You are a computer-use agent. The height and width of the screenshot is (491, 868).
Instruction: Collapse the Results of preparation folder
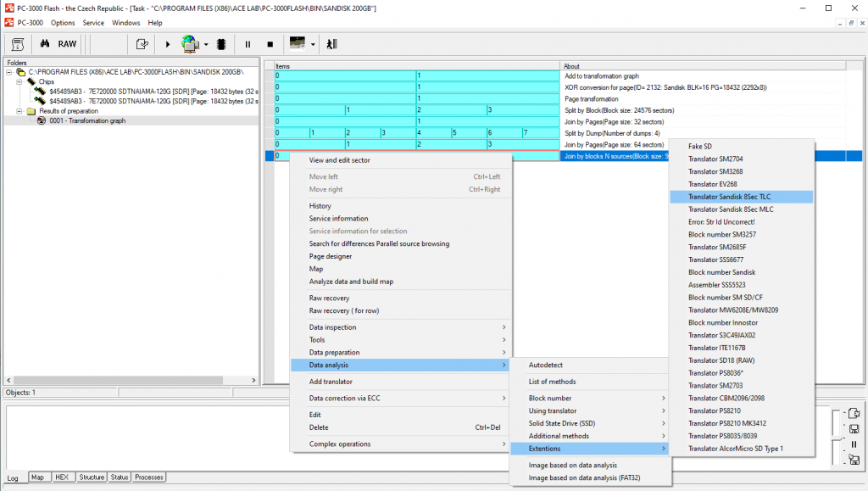20,111
